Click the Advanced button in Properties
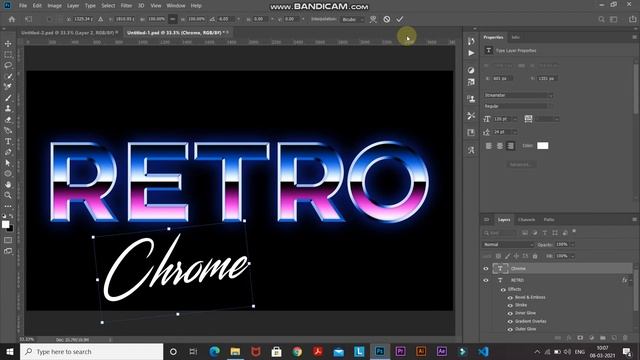 point(521,164)
